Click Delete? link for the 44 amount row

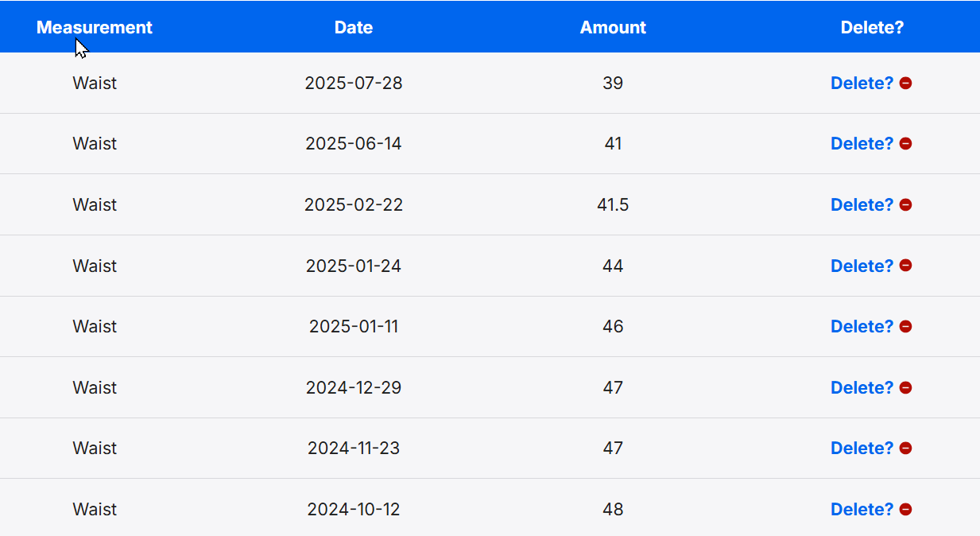(862, 266)
